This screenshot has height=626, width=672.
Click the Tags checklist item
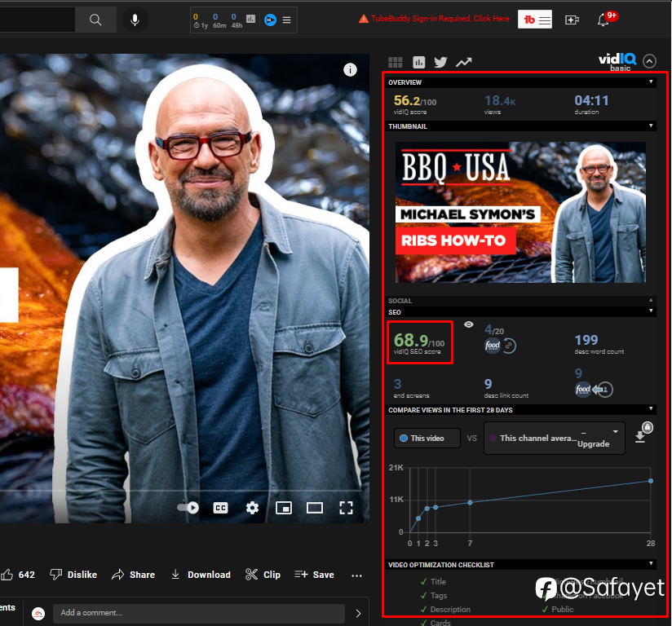point(434,595)
